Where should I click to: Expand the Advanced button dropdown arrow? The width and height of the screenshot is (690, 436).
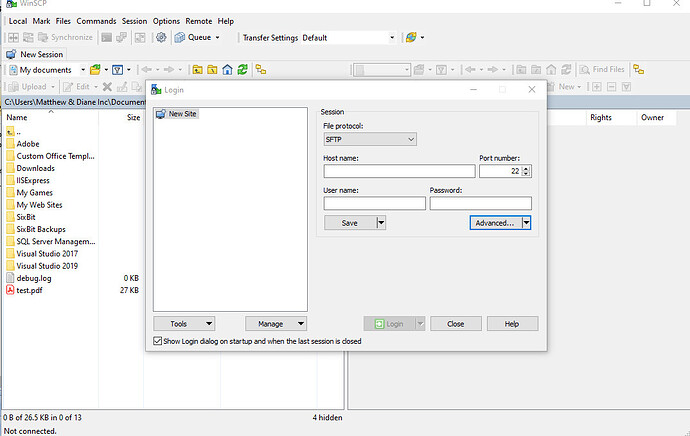coord(526,223)
